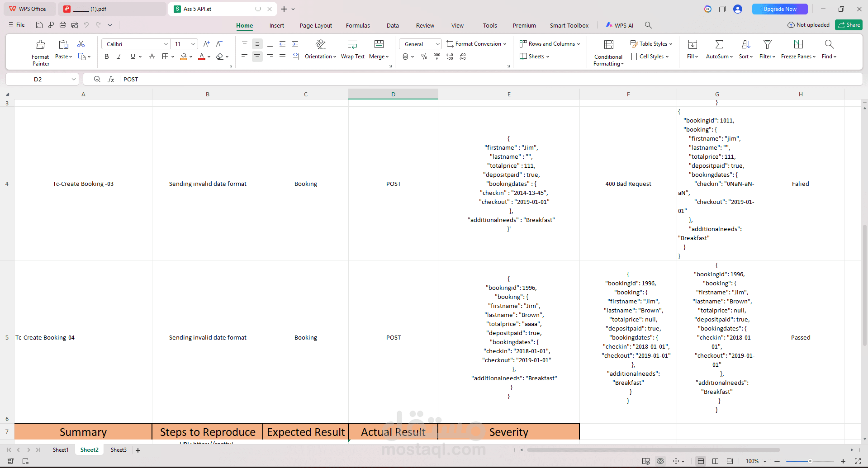
Task: Click the AutoSum sigma icon
Action: 719,44
